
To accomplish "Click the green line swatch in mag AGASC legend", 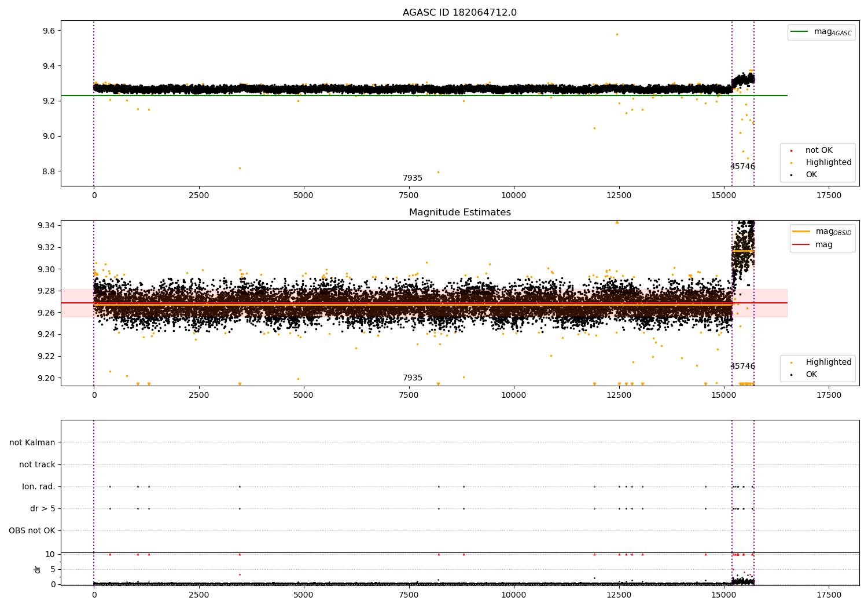I will point(799,32).
